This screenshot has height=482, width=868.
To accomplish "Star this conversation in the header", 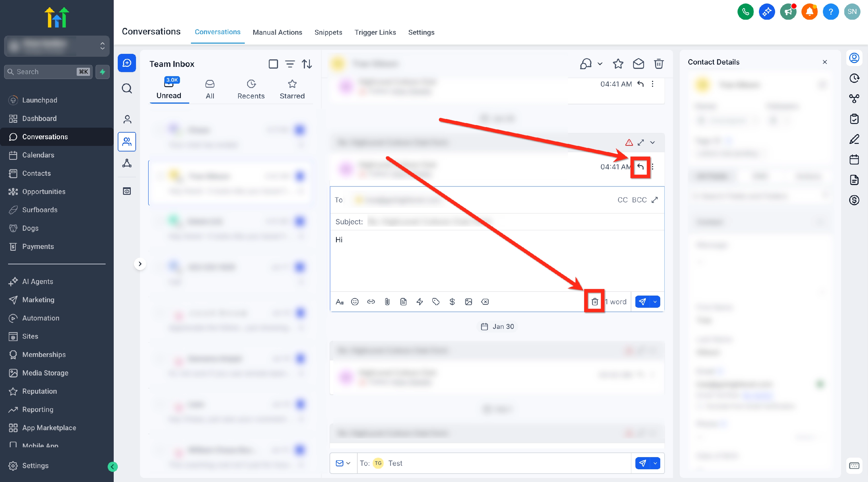I will click(x=618, y=64).
